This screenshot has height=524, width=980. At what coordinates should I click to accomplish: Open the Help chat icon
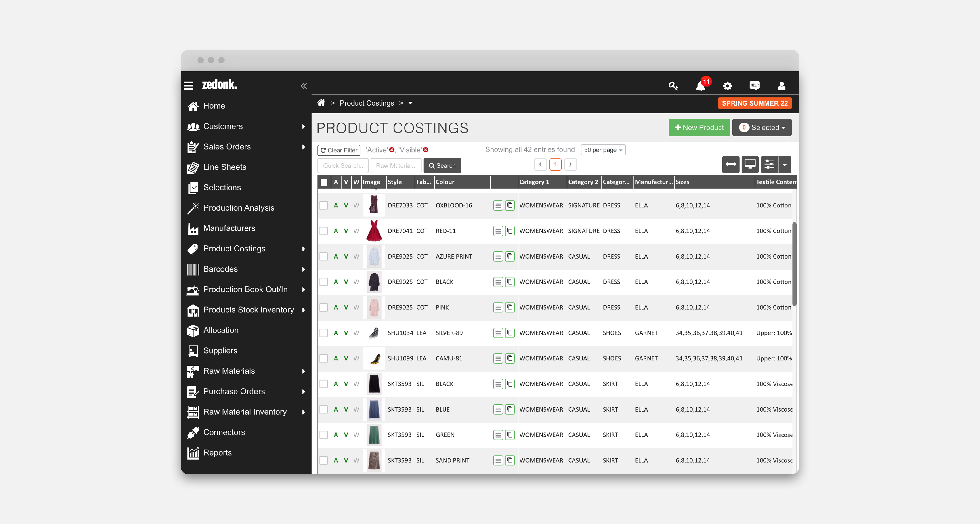click(x=755, y=86)
